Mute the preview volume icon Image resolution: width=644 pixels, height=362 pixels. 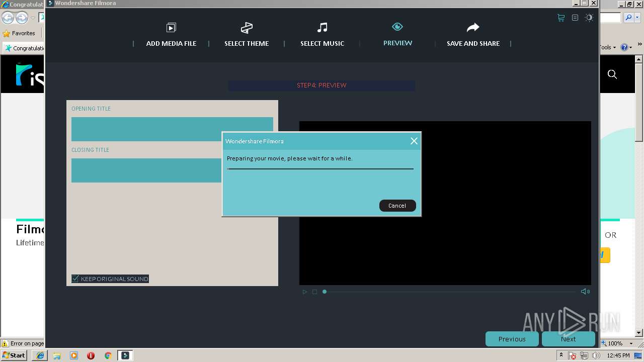pos(585,292)
